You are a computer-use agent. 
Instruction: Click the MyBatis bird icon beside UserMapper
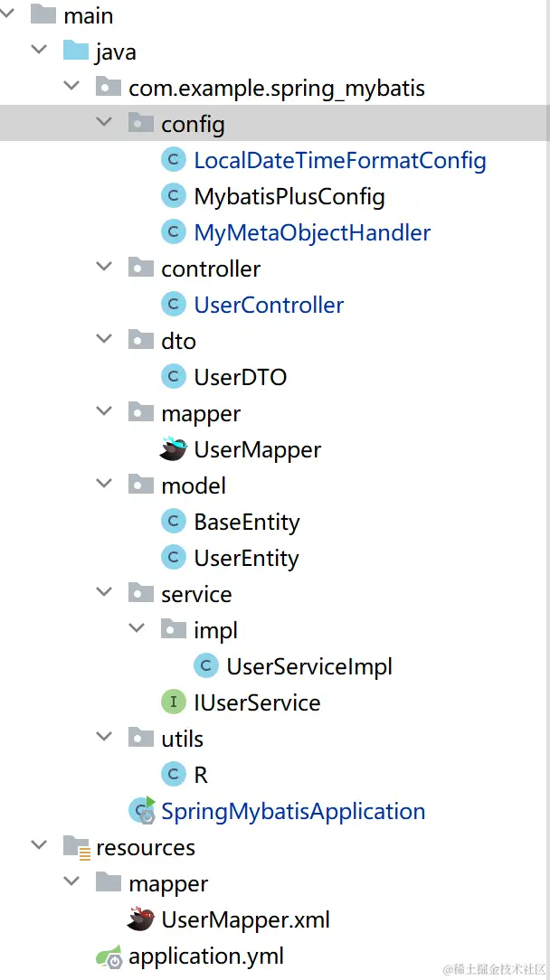click(173, 449)
